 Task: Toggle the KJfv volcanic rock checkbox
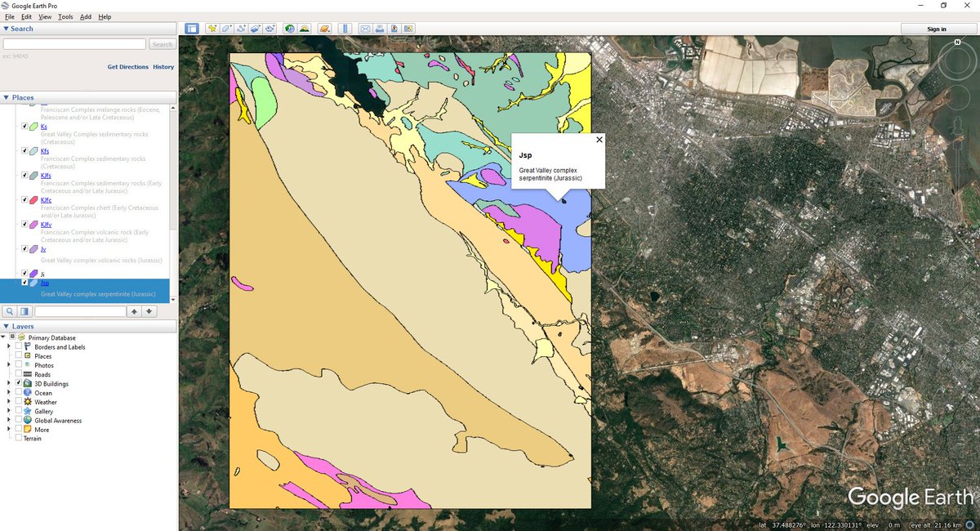[24, 225]
